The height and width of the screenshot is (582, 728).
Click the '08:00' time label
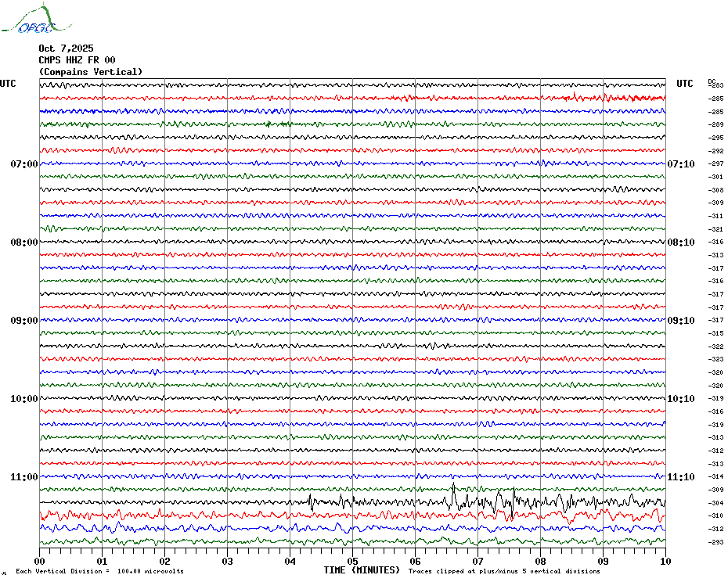point(24,242)
